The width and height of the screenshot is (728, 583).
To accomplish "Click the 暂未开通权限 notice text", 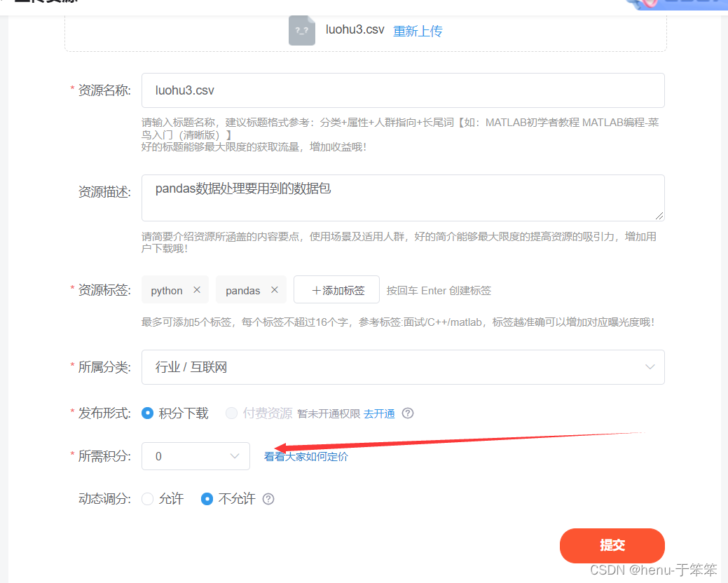I will coord(329,413).
